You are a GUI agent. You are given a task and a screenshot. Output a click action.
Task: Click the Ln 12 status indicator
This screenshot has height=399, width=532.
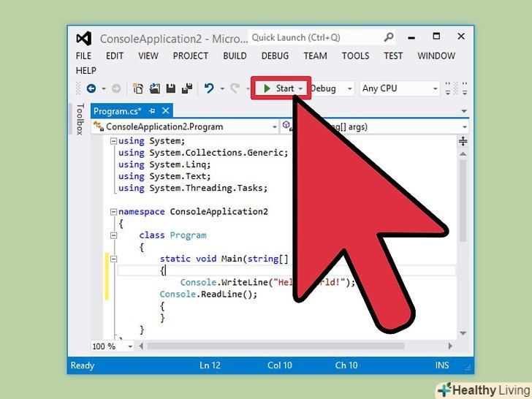point(210,365)
